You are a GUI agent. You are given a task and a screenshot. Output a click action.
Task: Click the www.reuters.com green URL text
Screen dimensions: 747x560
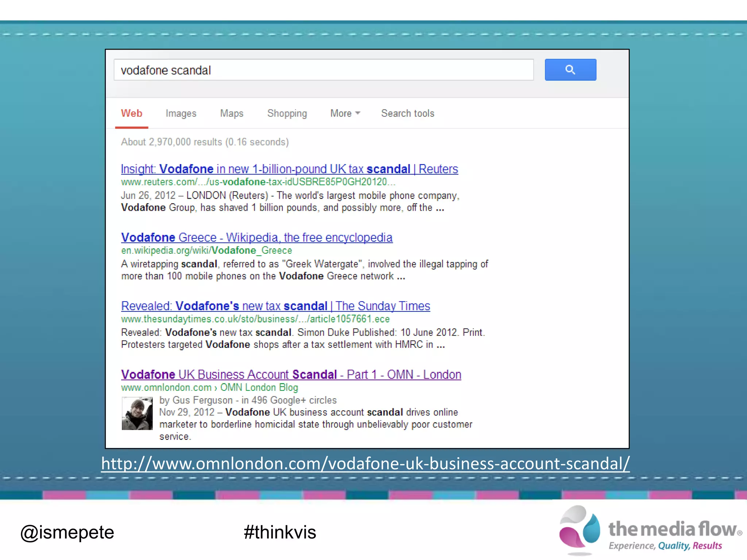[x=258, y=182]
